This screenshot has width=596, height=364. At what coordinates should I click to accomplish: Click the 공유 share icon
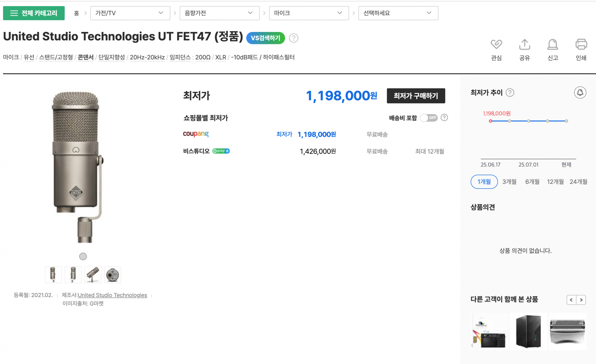click(x=524, y=45)
